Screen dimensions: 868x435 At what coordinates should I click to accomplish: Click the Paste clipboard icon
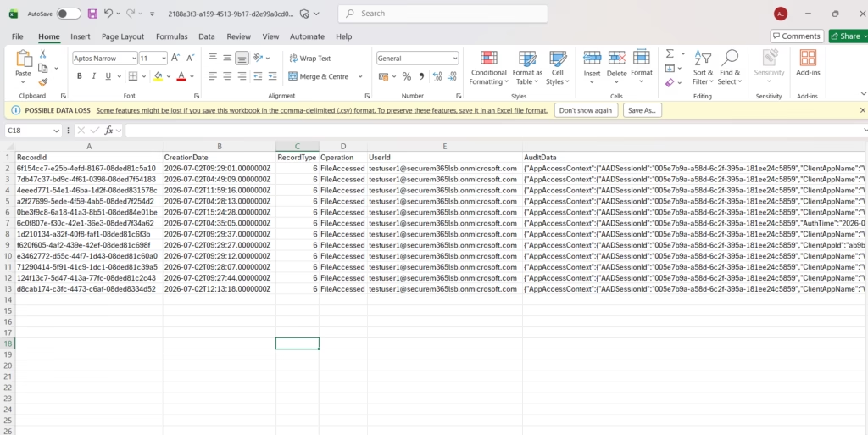23,59
